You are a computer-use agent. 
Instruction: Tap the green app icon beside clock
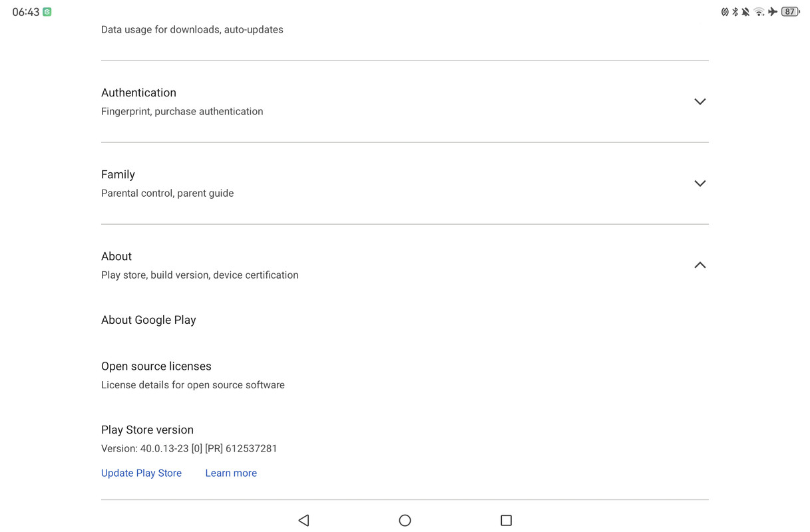click(47, 12)
